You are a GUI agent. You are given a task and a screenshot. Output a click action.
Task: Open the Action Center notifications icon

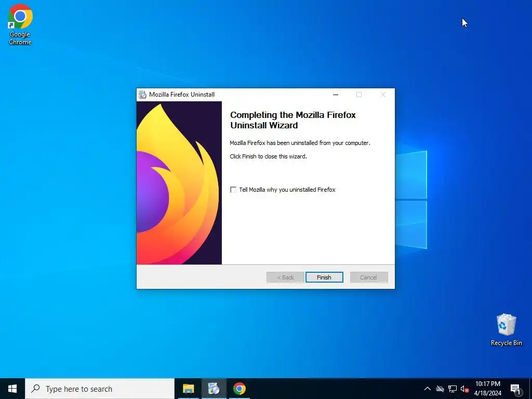[515, 389]
